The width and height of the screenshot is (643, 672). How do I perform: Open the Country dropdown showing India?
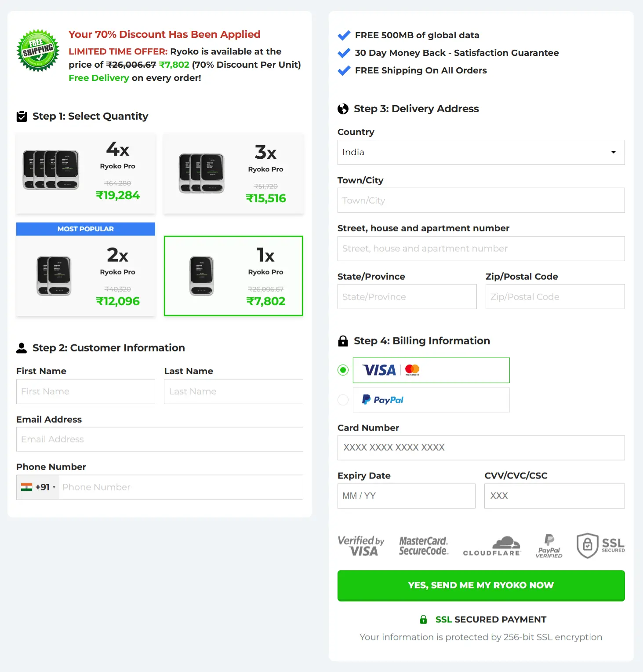click(x=481, y=152)
